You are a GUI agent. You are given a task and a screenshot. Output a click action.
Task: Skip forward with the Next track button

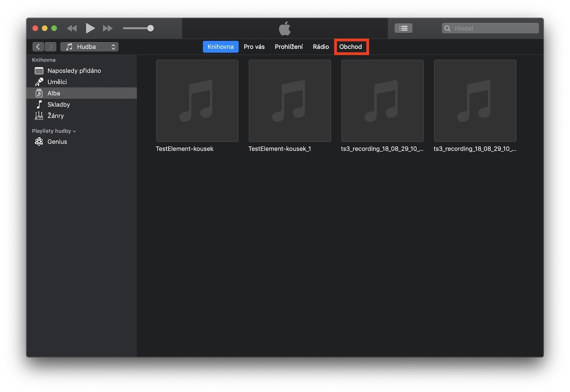coord(107,28)
